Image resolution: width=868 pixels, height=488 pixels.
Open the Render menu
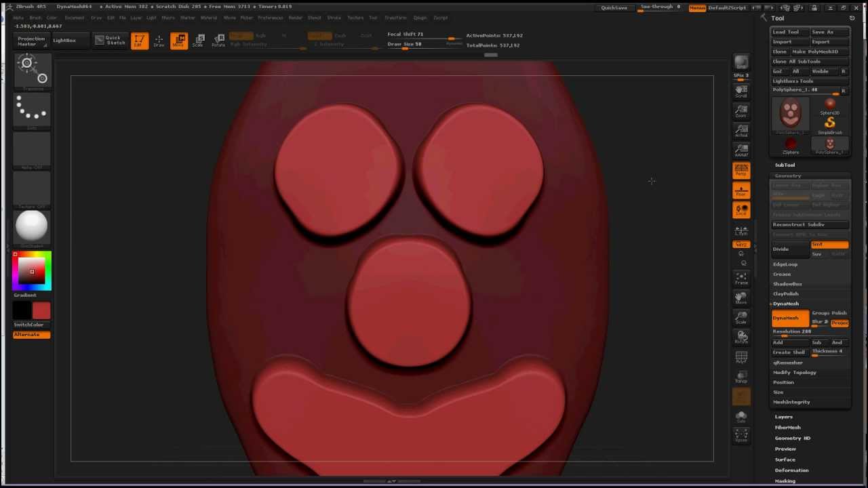296,18
